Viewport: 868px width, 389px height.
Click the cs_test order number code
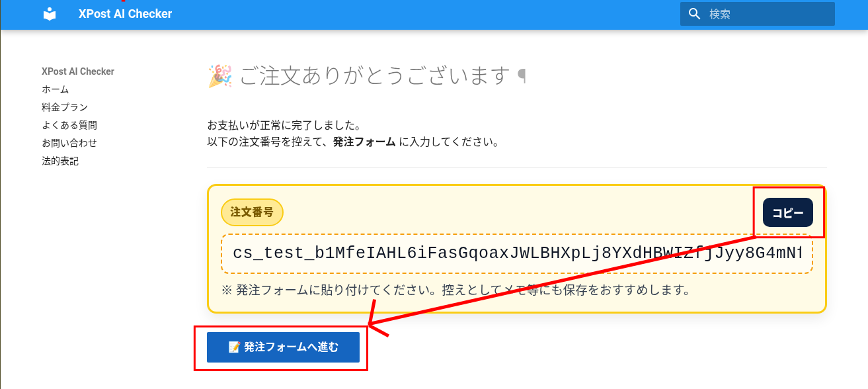point(516,253)
